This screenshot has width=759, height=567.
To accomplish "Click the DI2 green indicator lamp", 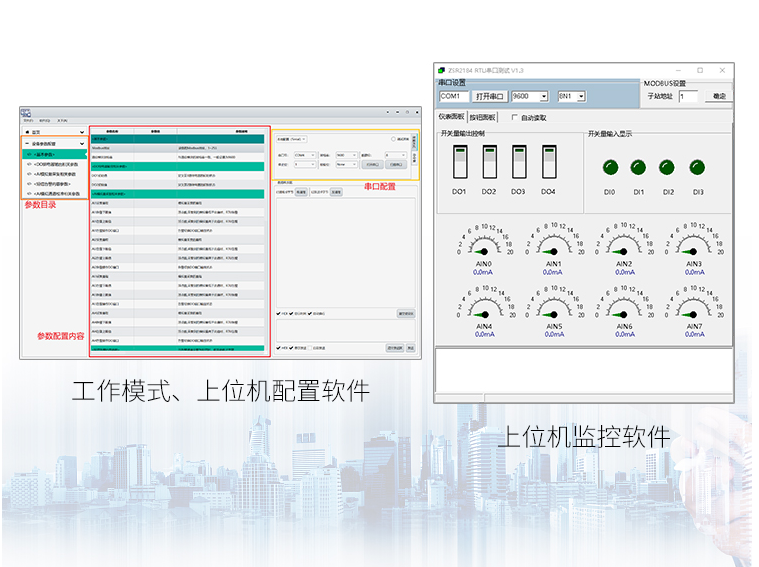I will point(667,168).
